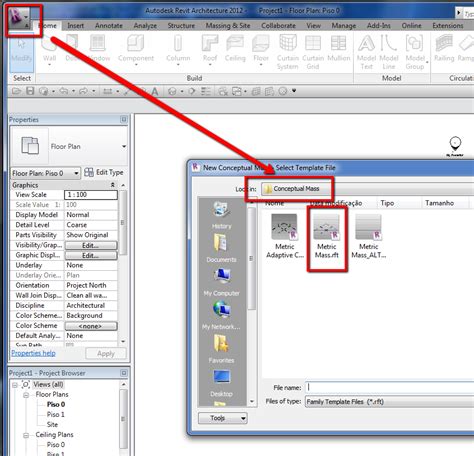
Task: Collapse the Floor Plans tree node
Action: [26, 395]
